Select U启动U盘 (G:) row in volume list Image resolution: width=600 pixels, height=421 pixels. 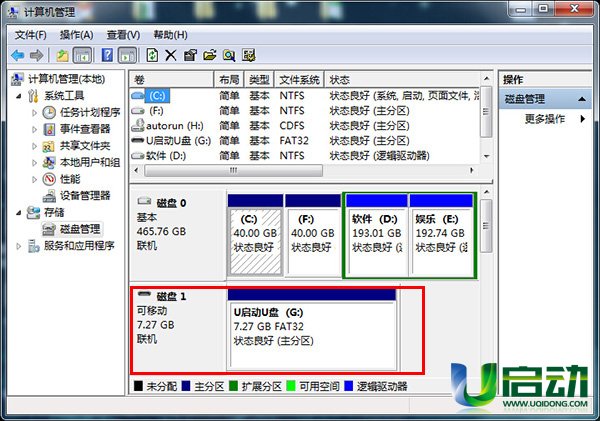(305, 140)
